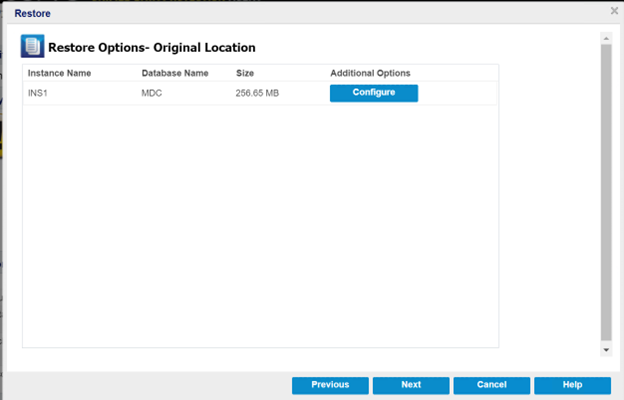Screen dimensions: 624x400
Task: Proceed by clicking Next
Action: click(x=411, y=385)
